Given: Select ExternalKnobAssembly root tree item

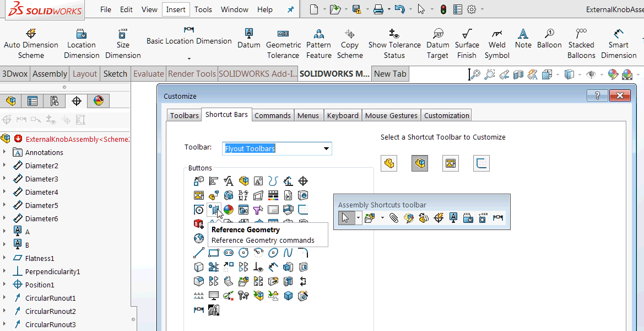Looking at the screenshot, I should pyautogui.click(x=78, y=139).
